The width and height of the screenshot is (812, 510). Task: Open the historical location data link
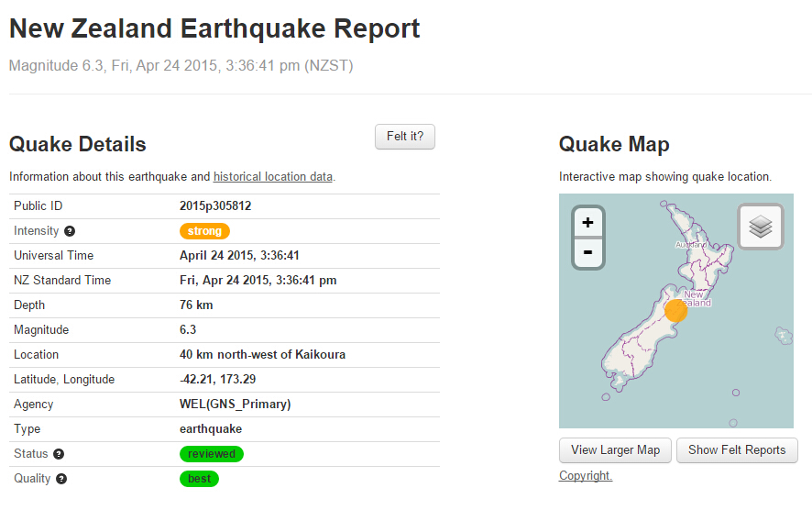coord(272,176)
